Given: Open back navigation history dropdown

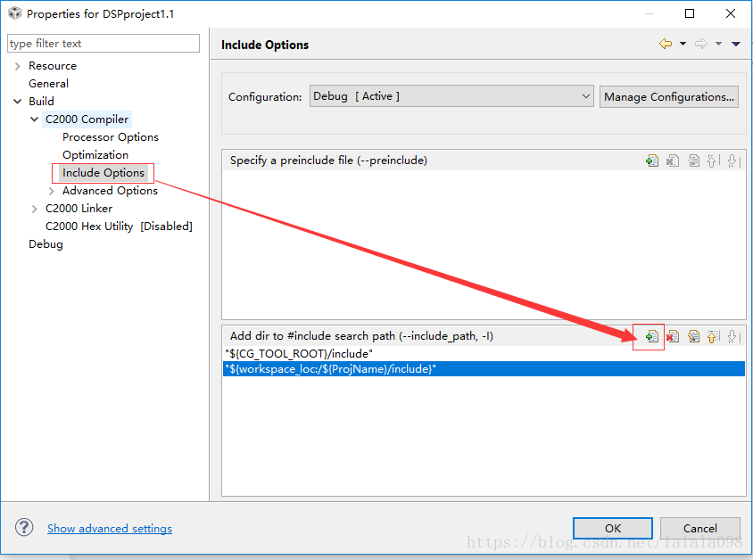Looking at the screenshot, I should click(x=683, y=45).
